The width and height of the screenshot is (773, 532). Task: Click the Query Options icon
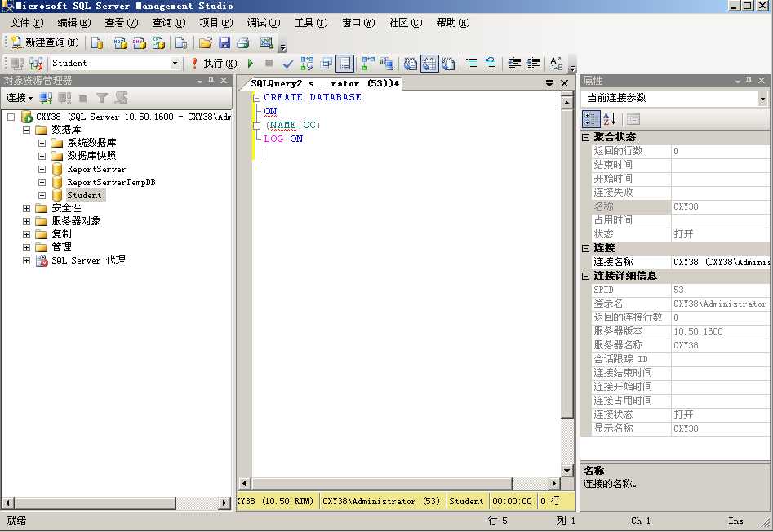click(x=326, y=63)
